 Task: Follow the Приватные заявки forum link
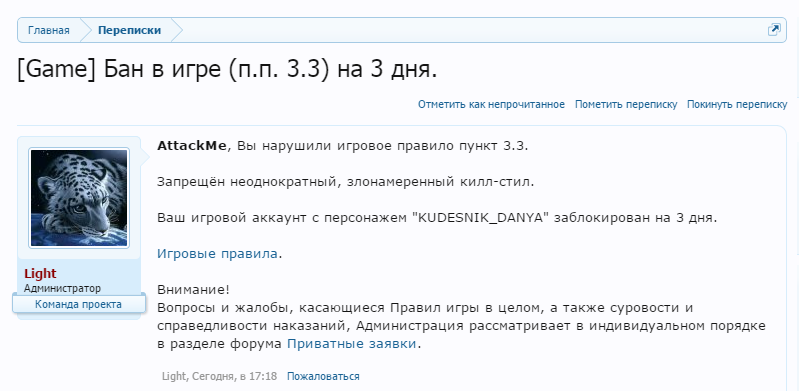click(352, 344)
